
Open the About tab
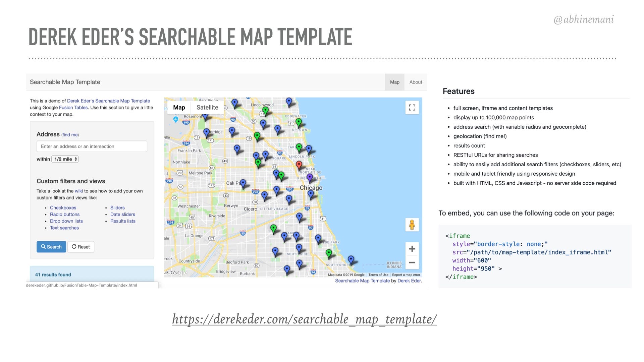[x=416, y=82]
